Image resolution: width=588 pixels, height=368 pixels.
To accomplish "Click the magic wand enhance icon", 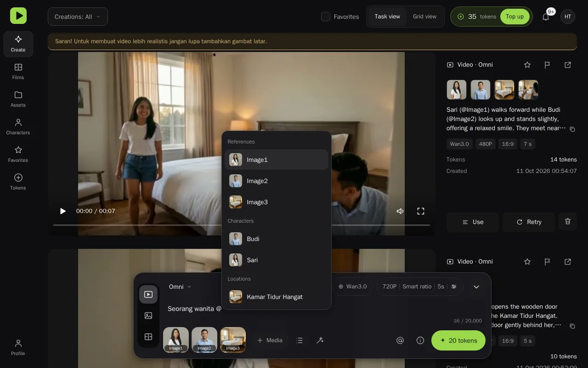I will 320,340.
